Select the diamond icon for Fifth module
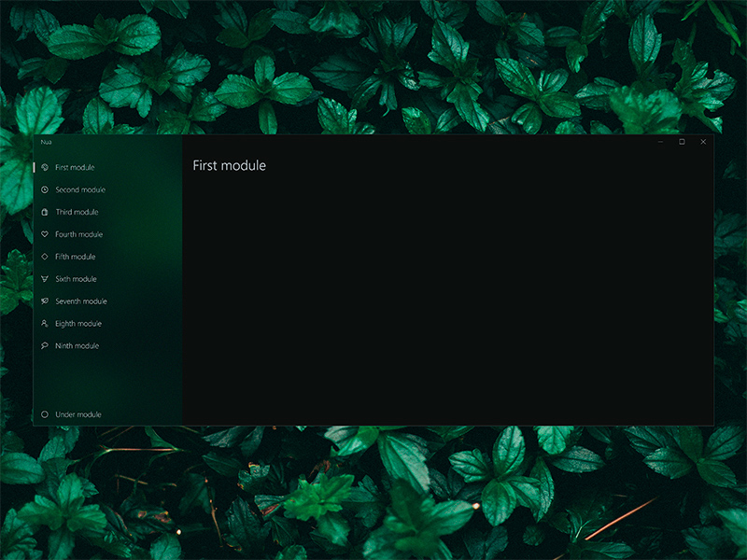The image size is (747, 560). [44, 257]
